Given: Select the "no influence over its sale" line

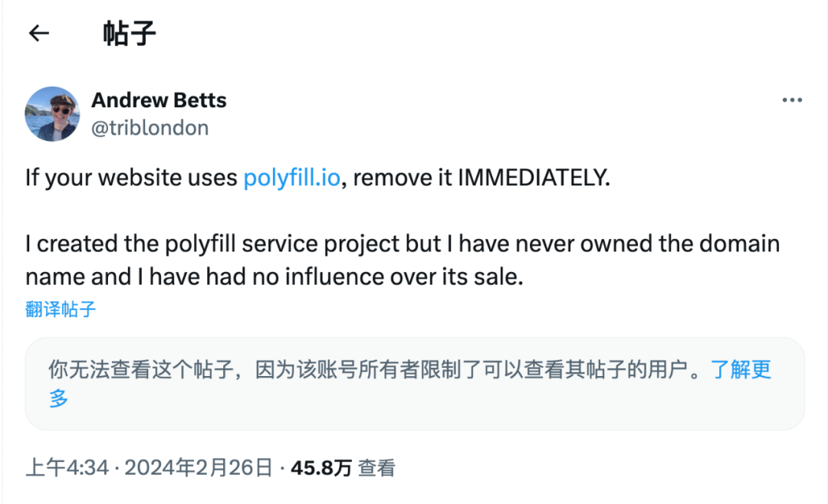Looking at the screenshot, I should coord(388,277).
